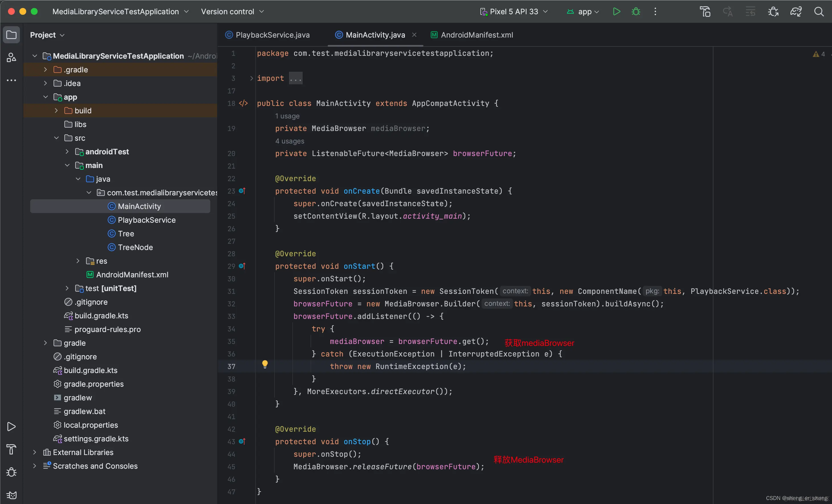
Task: Run the app with the green Run button
Action: pos(616,11)
